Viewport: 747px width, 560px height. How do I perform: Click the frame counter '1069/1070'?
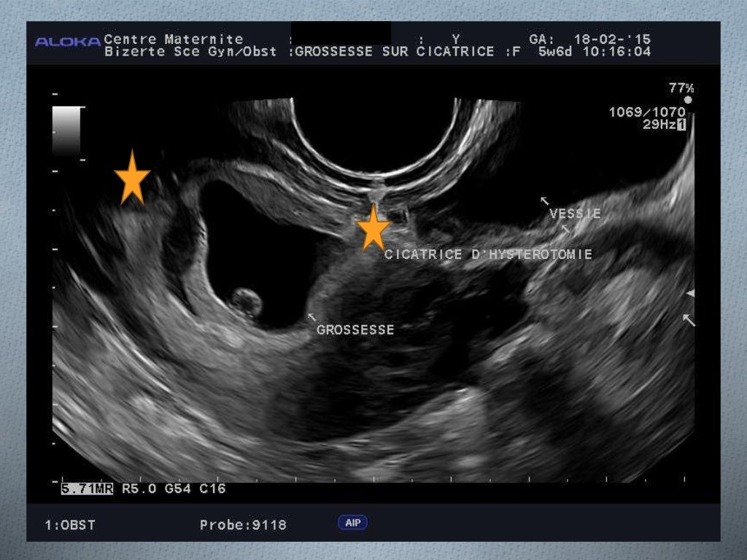647,112
